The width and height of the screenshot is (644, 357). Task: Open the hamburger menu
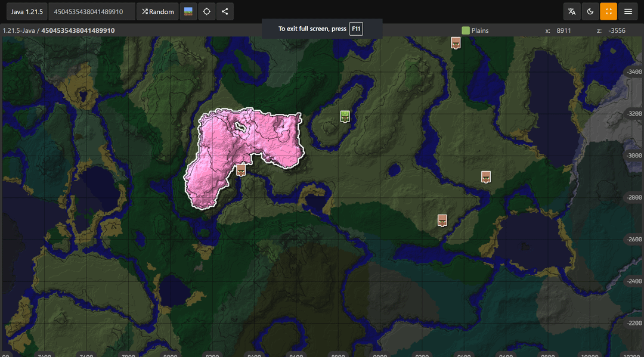pyautogui.click(x=628, y=11)
